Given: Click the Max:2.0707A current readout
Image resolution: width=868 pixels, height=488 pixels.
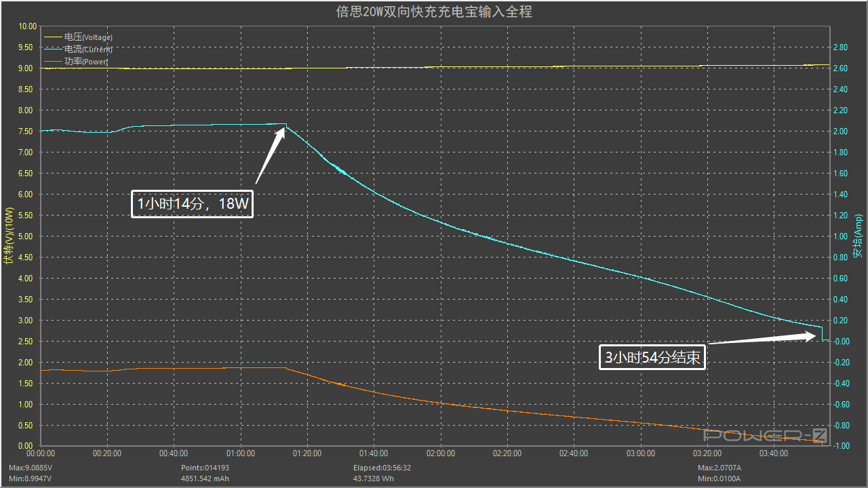Looking at the screenshot, I should click(719, 468).
